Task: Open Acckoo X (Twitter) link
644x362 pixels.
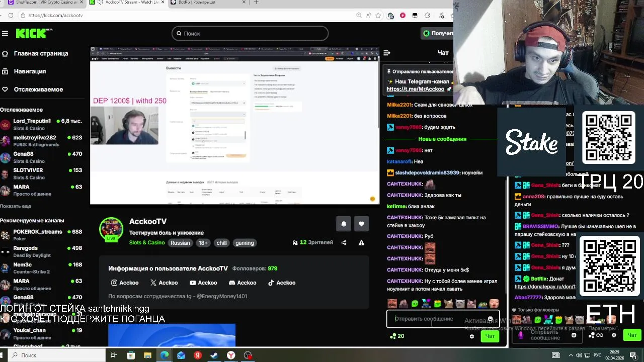Action: click(x=164, y=283)
